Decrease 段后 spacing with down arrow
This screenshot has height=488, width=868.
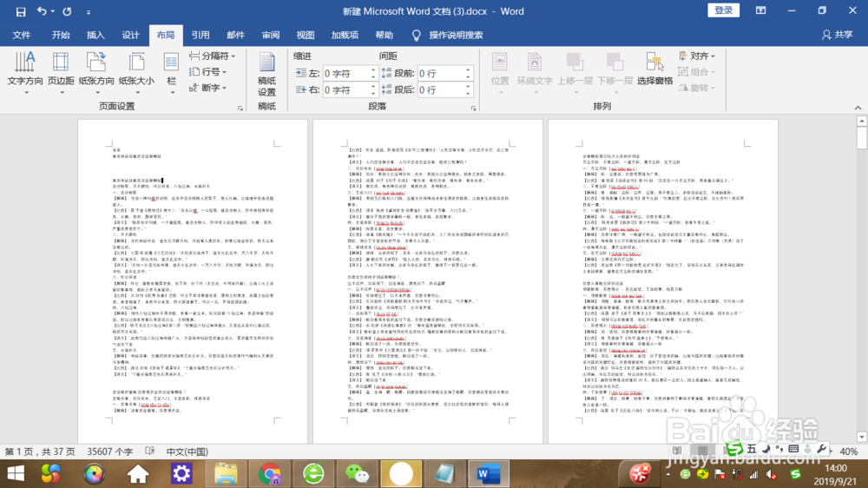[x=469, y=93]
